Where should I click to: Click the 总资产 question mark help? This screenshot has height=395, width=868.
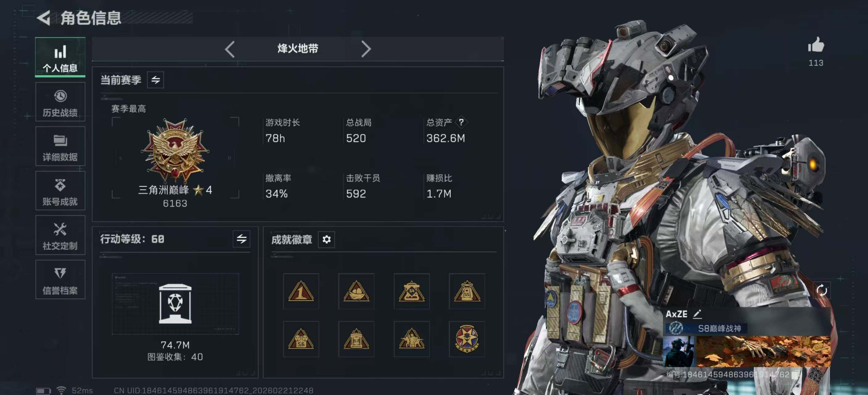pyautogui.click(x=461, y=122)
